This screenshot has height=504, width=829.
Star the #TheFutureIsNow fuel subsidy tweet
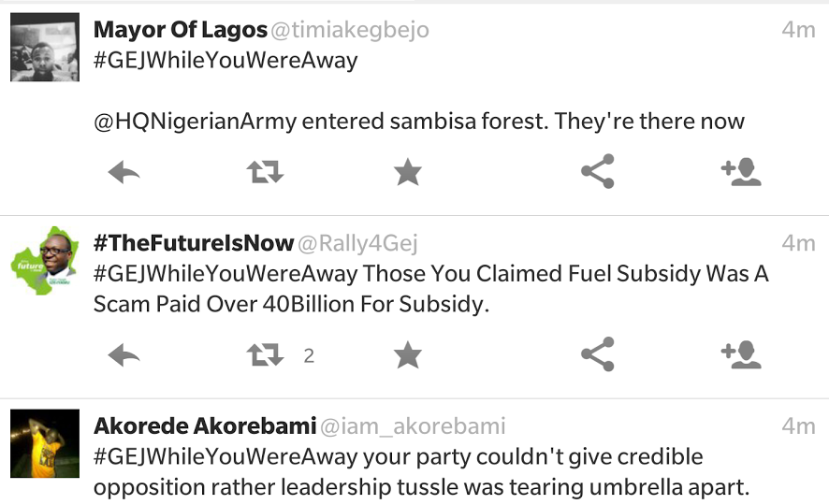tap(407, 354)
